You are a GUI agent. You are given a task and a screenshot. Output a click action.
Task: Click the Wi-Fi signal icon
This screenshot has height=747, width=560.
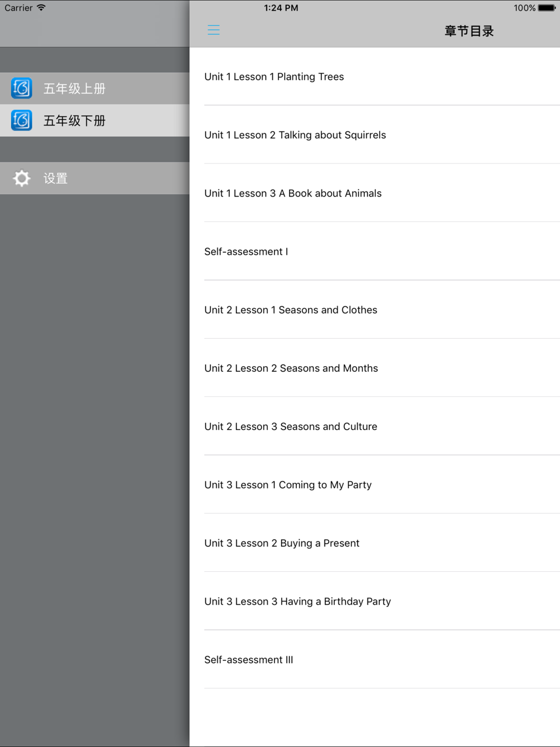click(41, 8)
